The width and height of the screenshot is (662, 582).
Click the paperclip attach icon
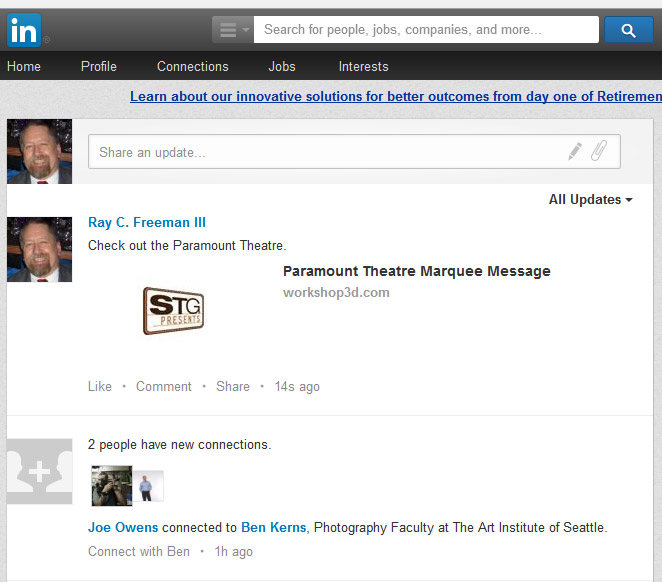pos(598,151)
